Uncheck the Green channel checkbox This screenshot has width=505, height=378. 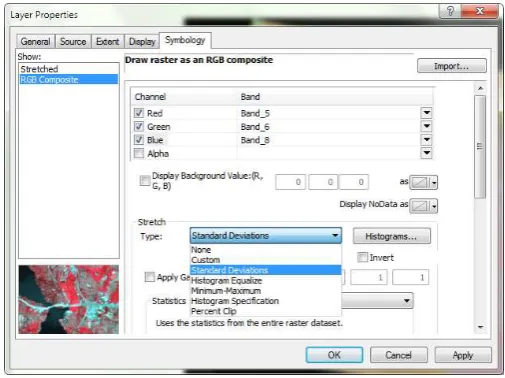coord(139,126)
